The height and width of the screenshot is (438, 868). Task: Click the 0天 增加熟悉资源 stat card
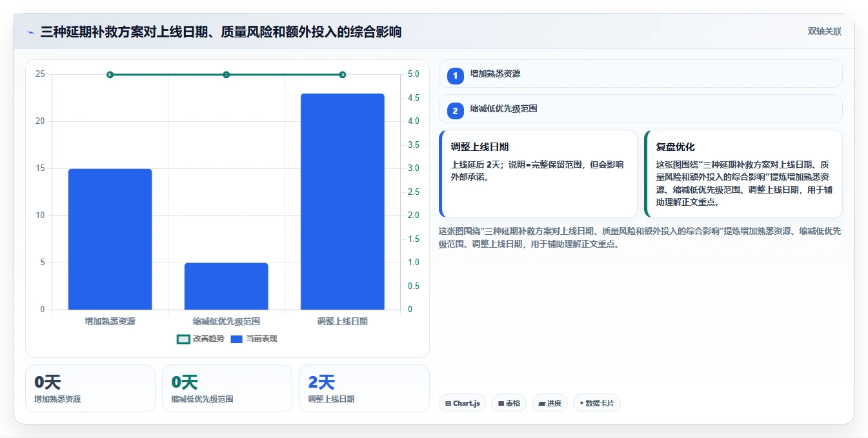point(90,388)
